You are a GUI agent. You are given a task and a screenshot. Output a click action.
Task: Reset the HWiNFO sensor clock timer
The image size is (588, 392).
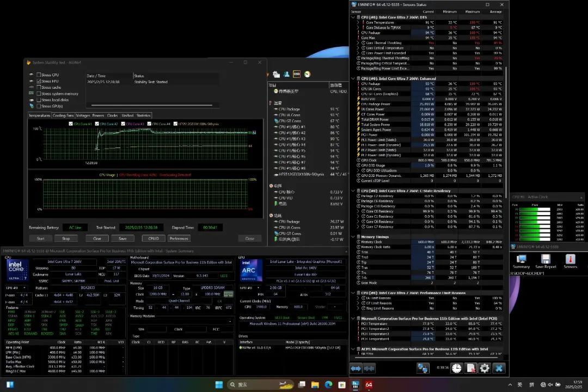456,369
